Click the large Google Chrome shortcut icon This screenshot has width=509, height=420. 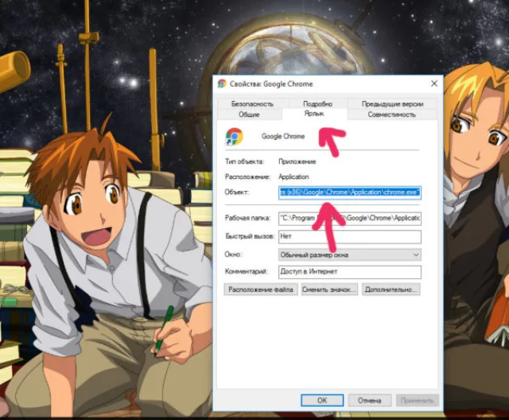(234, 137)
